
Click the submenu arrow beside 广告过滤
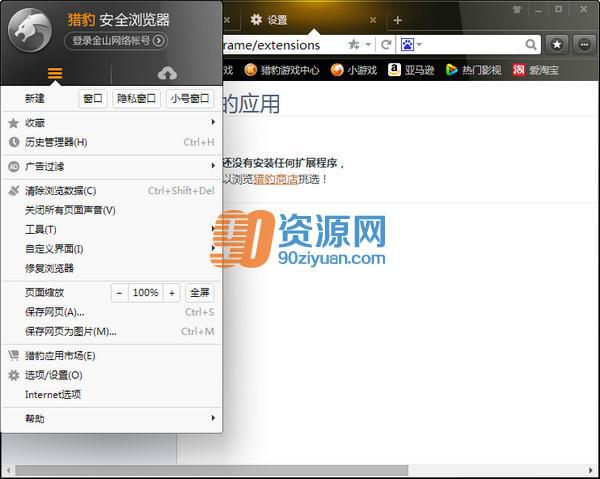tap(213, 165)
